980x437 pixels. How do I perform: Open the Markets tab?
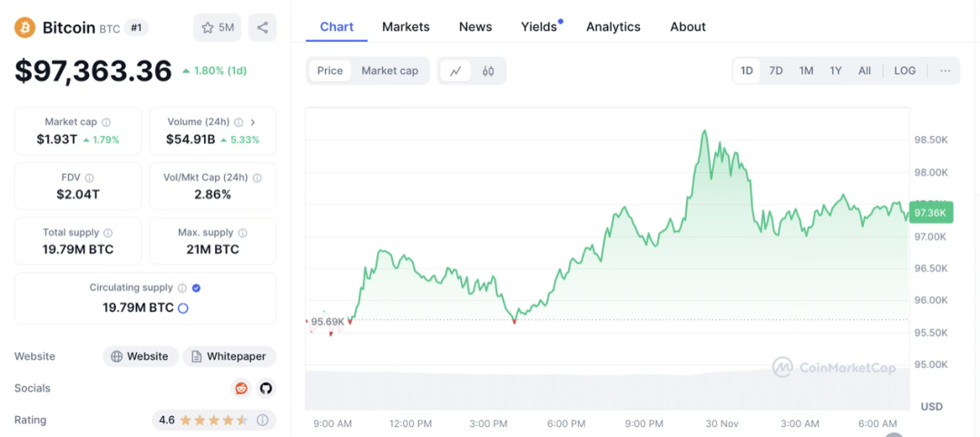coord(406,26)
